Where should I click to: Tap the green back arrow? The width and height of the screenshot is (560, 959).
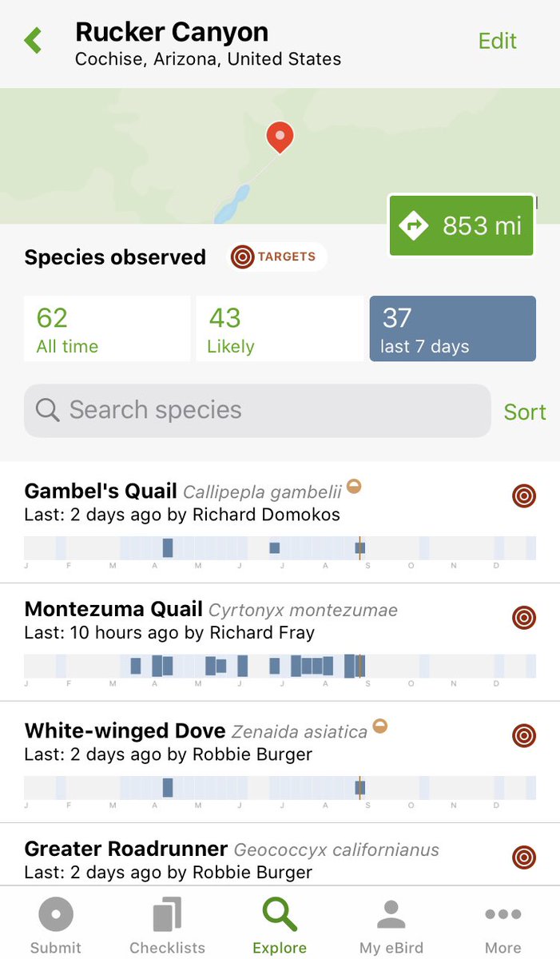33,41
